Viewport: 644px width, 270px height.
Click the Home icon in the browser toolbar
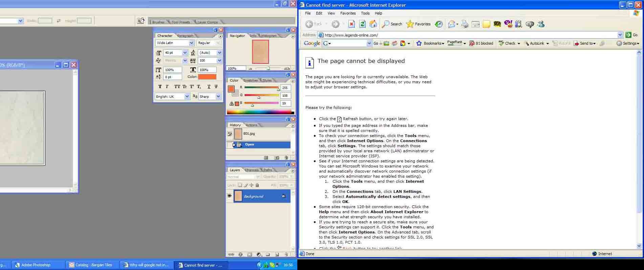(x=373, y=24)
